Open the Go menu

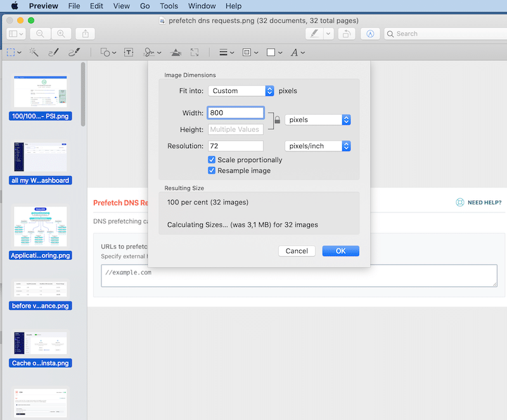145,6
